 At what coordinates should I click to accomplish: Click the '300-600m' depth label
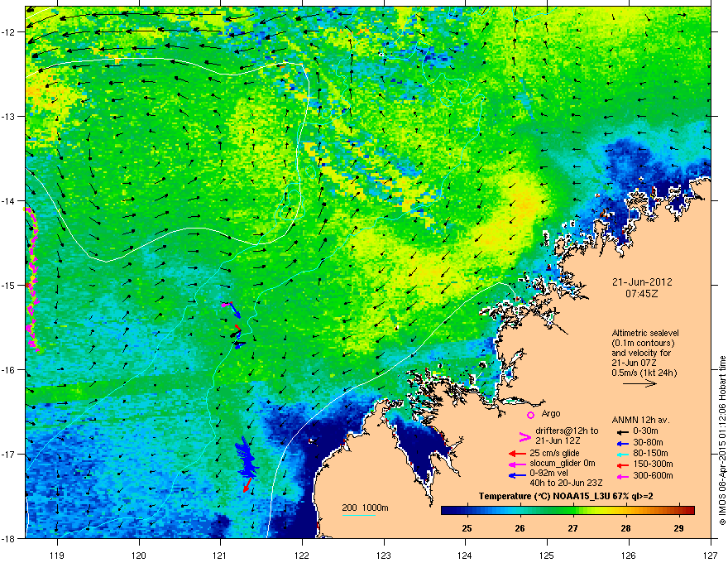click(x=653, y=476)
